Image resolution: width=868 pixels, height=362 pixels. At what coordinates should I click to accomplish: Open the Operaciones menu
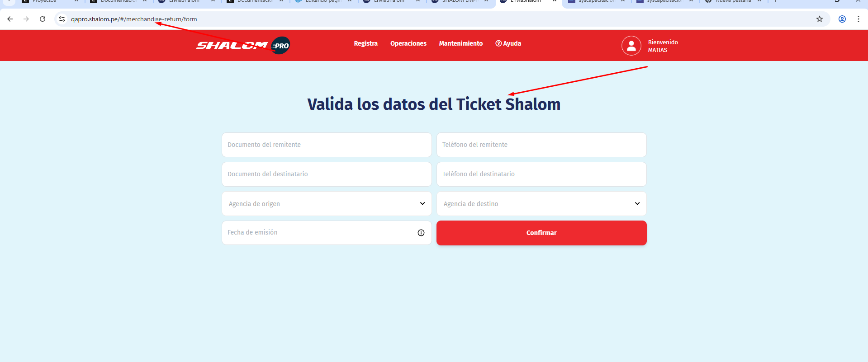(x=408, y=43)
